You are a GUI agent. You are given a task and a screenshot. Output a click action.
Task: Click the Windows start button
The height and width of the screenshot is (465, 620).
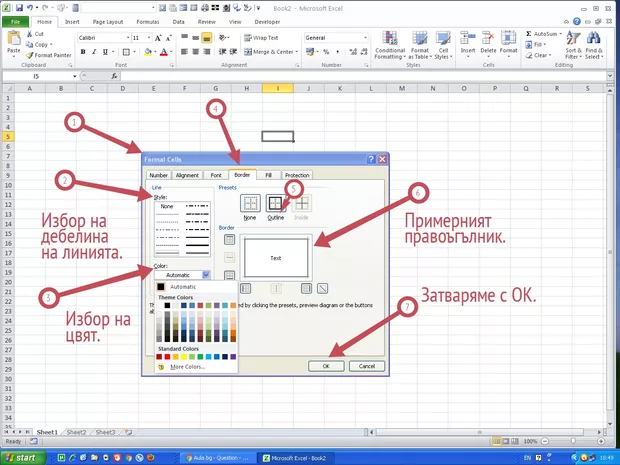coord(23,458)
